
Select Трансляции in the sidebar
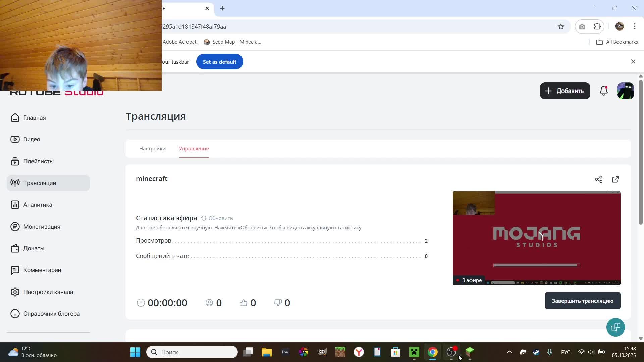point(48,183)
